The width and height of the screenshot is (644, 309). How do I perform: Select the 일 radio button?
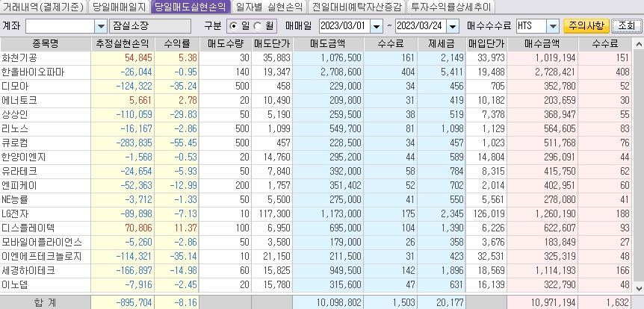235,26
